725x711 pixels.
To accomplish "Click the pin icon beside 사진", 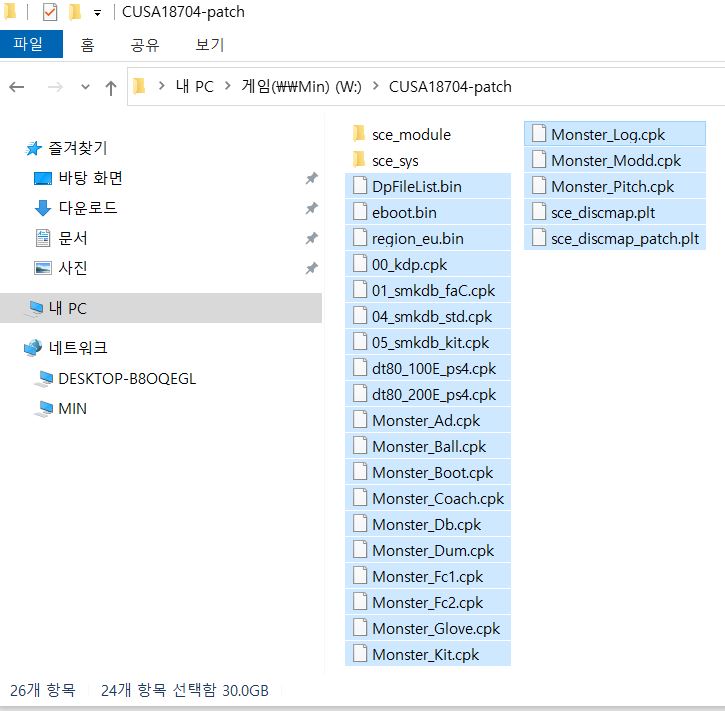I will coord(312,268).
